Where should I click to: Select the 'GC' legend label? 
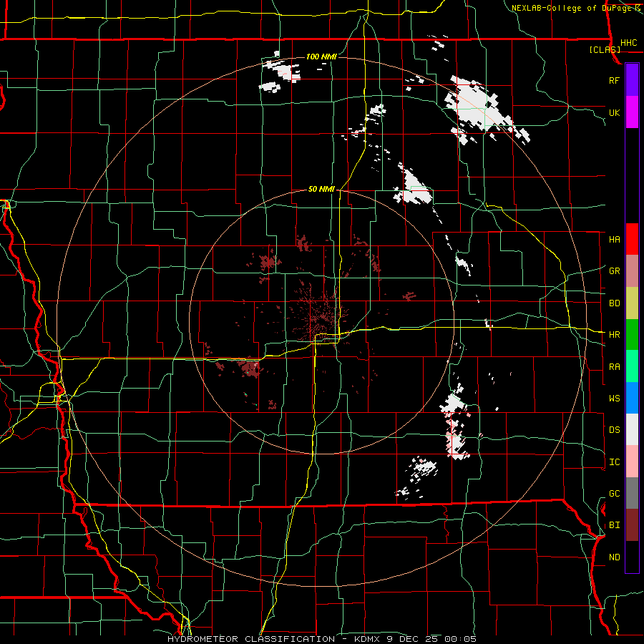(x=614, y=494)
